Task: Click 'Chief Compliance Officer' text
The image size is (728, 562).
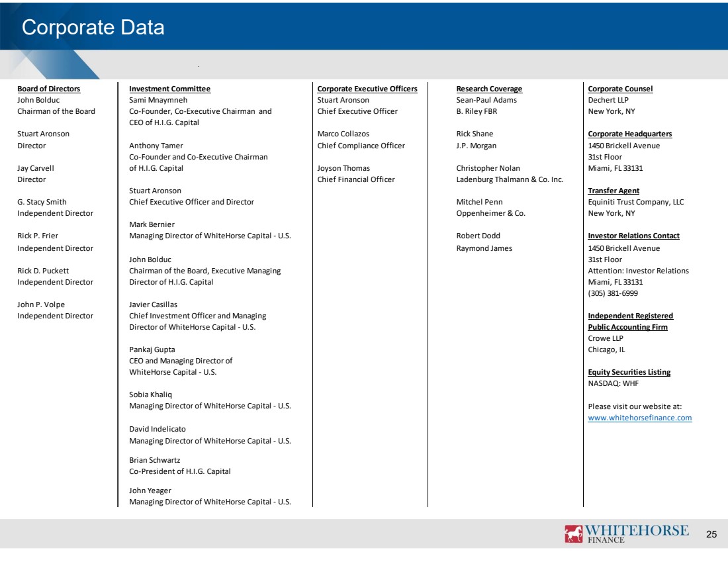Action: pos(361,146)
